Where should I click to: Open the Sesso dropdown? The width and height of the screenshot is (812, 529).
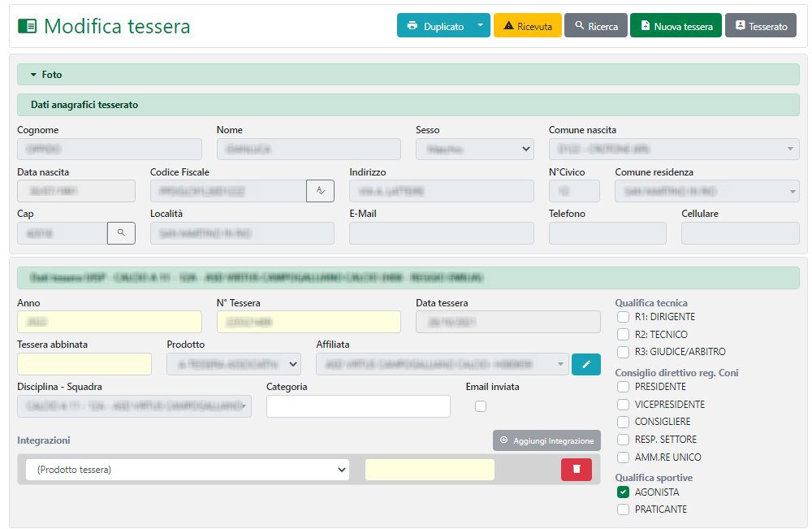pos(474,149)
